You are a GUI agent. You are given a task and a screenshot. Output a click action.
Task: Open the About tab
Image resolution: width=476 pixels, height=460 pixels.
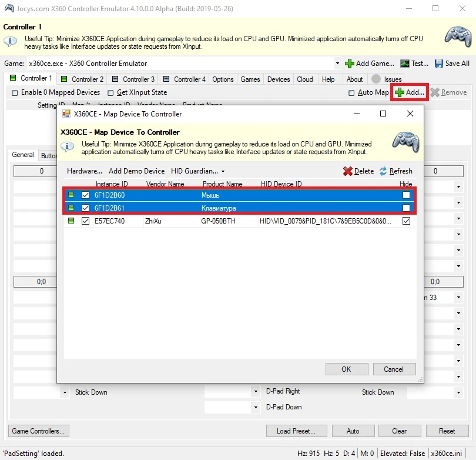(x=354, y=79)
